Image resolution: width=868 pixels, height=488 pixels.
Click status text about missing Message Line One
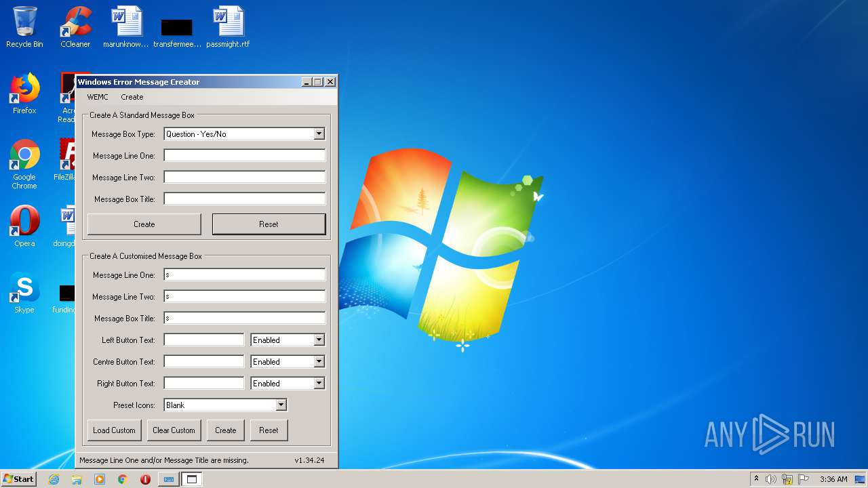[x=164, y=460]
